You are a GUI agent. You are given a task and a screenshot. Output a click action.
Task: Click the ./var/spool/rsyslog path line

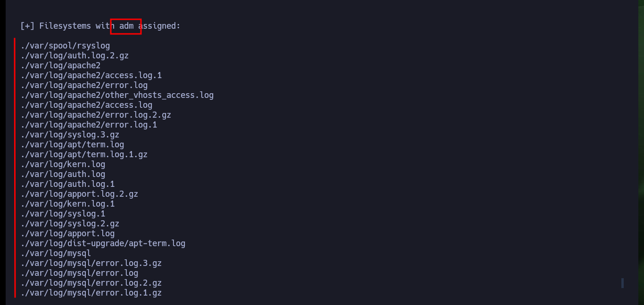tap(65, 46)
